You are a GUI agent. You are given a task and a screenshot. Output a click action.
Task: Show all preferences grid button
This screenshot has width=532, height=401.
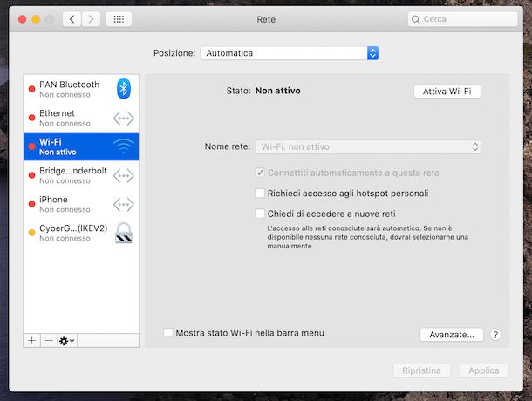(119, 19)
